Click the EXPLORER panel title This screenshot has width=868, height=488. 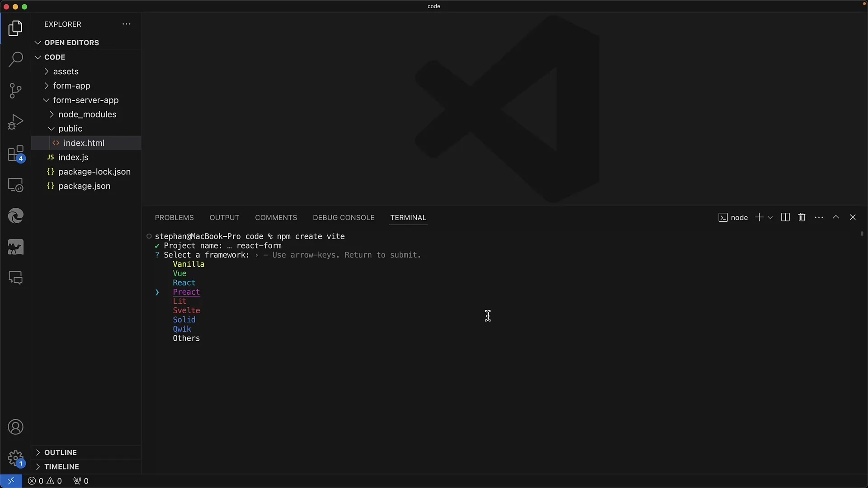(x=63, y=24)
